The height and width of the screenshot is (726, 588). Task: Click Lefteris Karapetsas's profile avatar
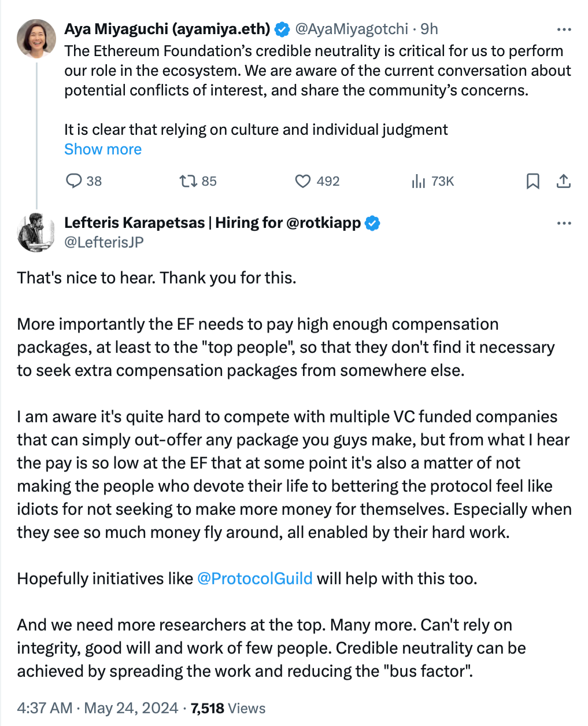click(x=37, y=232)
